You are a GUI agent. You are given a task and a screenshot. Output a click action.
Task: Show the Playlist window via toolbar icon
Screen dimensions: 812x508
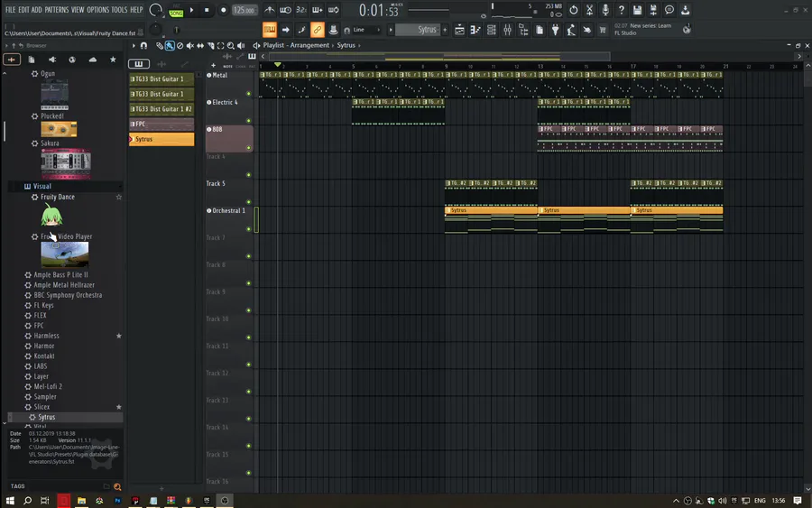[459, 30]
